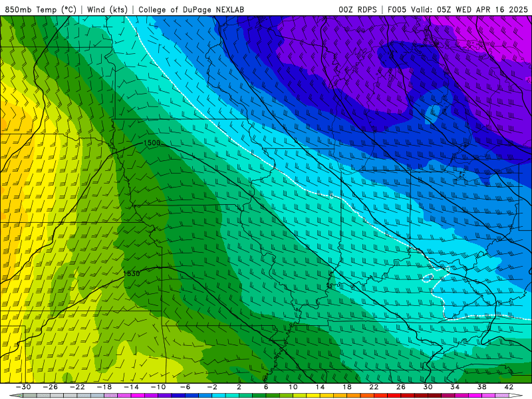
Task: Click the '-2' colorbar tick label
Action: [212, 387]
